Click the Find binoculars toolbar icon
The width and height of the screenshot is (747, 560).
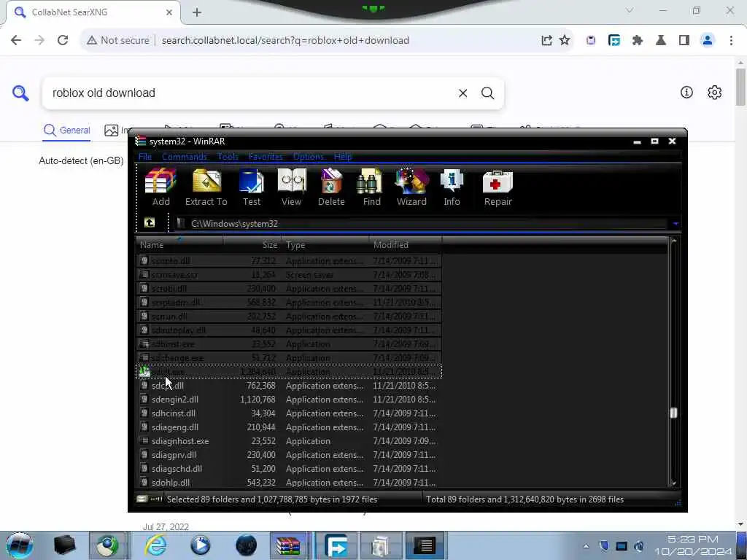pos(371,187)
